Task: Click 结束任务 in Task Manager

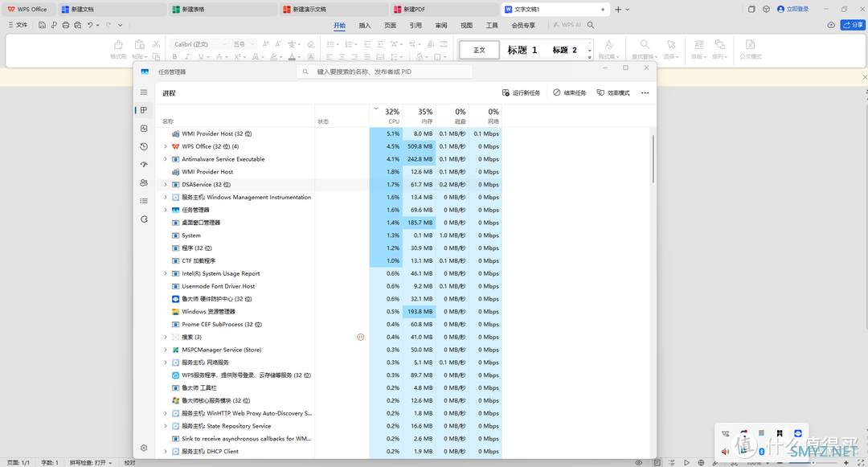Action: click(x=570, y=93)
